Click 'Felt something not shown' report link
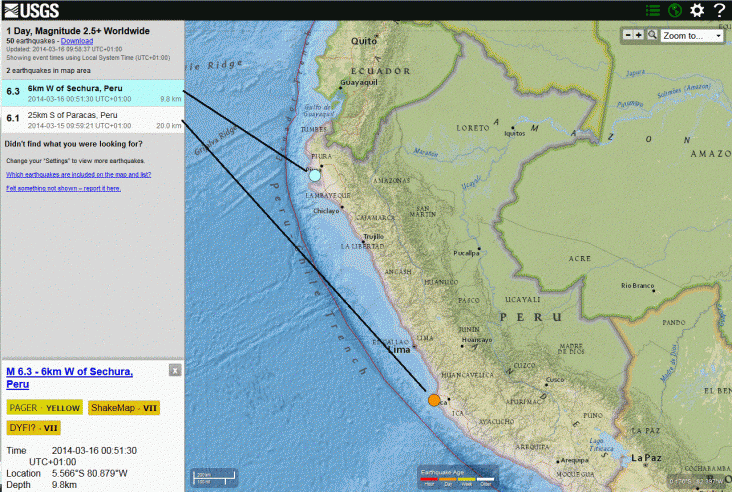 click(63, 188)
